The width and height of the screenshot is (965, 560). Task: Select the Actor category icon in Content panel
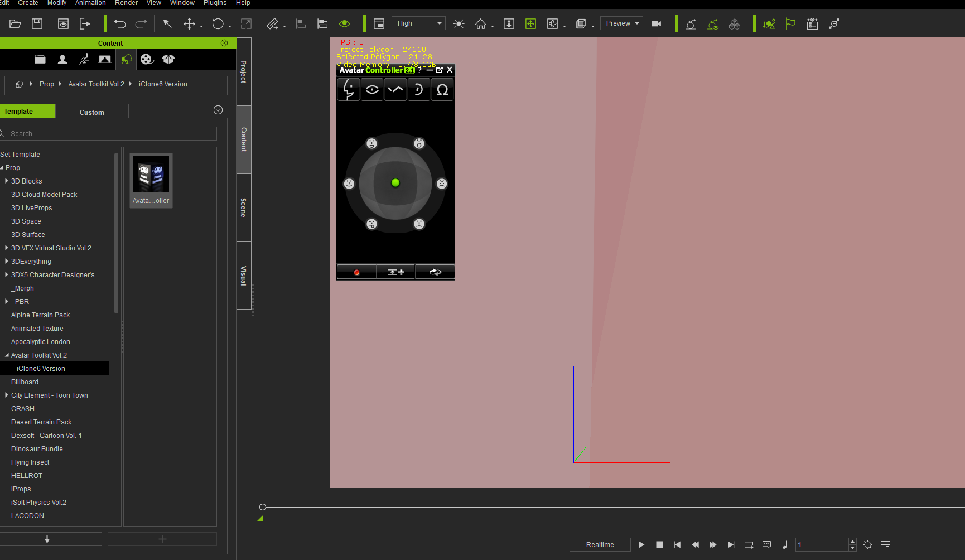coord(62,59)
